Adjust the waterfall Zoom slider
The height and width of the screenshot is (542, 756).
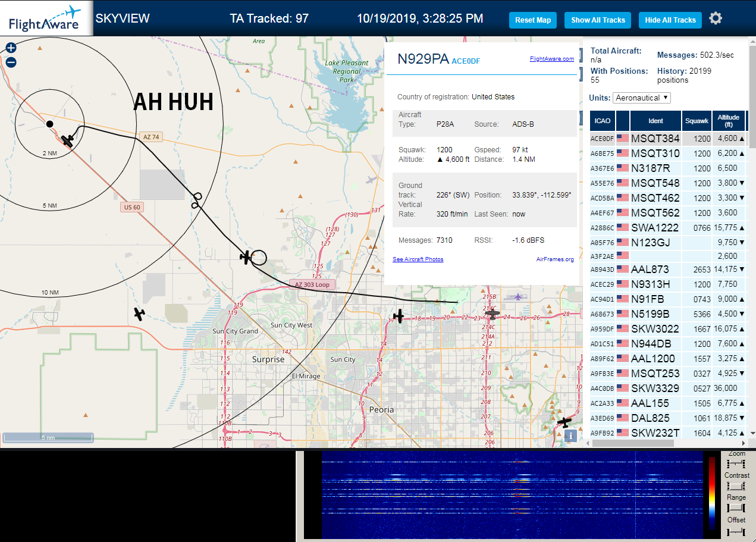pos(736,465)
